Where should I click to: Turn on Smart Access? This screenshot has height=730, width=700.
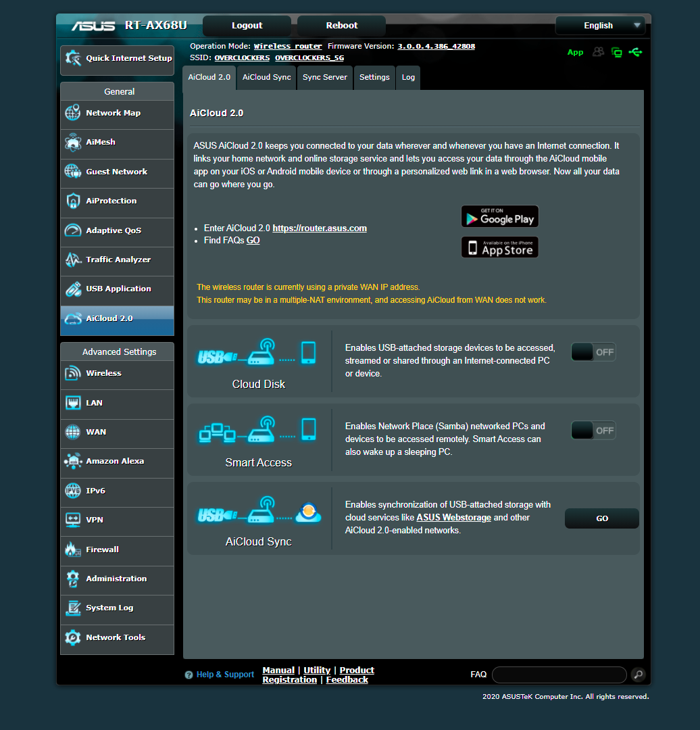pos(593,430)
